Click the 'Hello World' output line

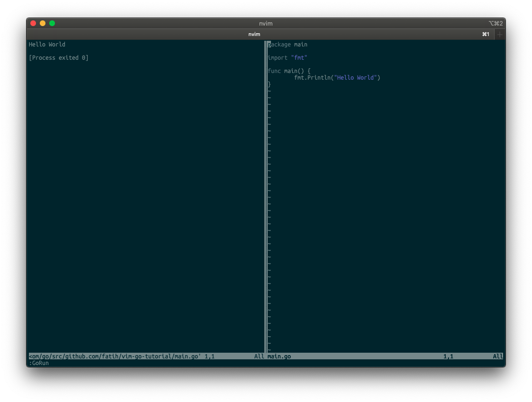(x=47, y=45)
